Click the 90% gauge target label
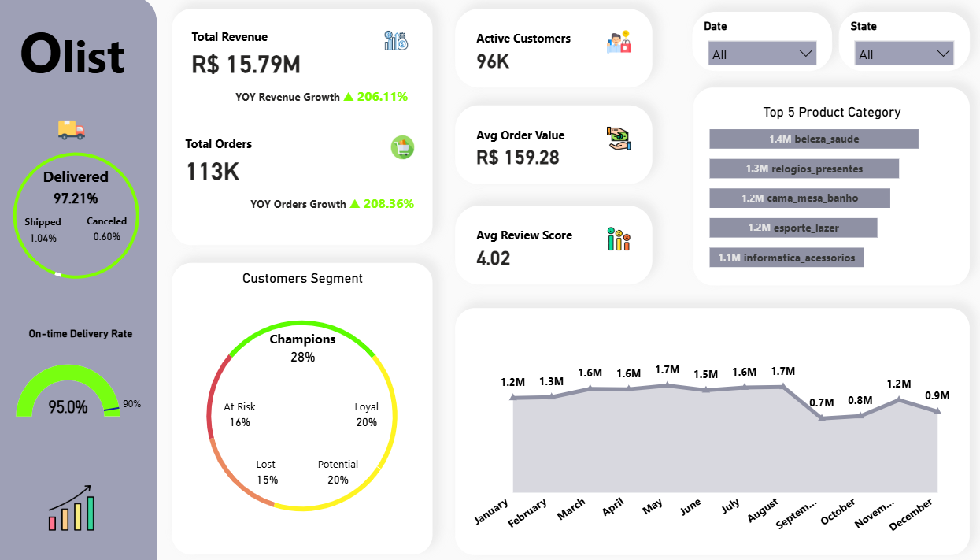The height and width of the screenshot is (560, 980). (131, 404)
